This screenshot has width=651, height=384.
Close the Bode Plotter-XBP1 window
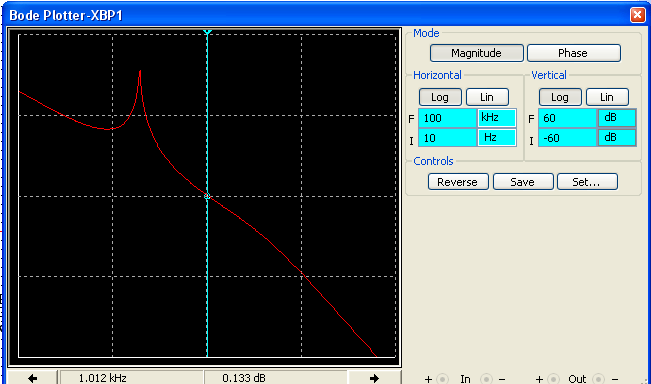point(637,15)
